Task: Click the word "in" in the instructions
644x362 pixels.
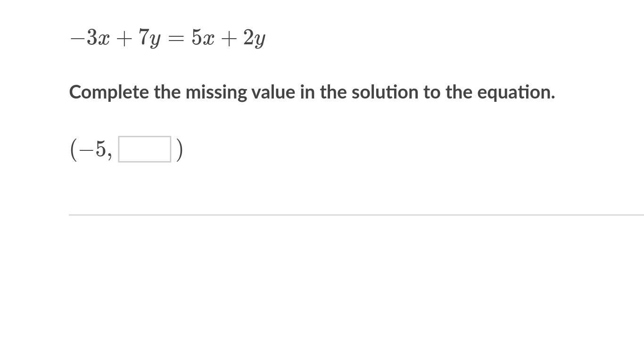Action: point(307,92)
